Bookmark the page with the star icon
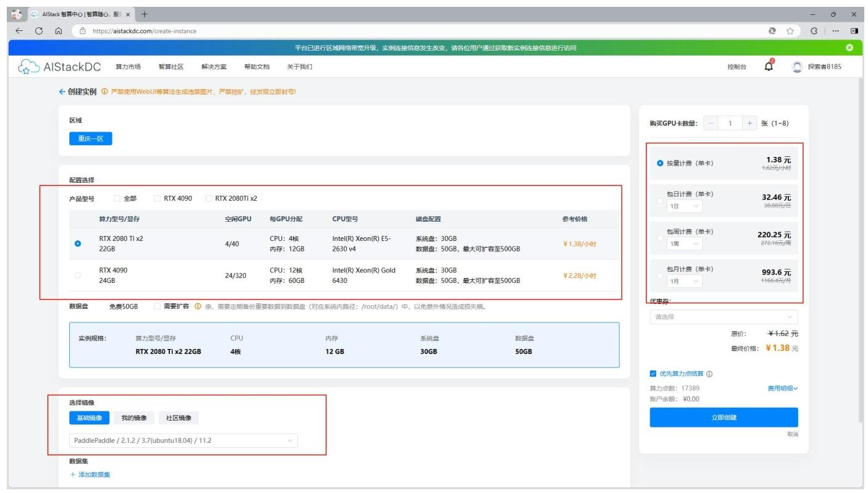Viewport: 868px width, 493px height. click(790, 32)
